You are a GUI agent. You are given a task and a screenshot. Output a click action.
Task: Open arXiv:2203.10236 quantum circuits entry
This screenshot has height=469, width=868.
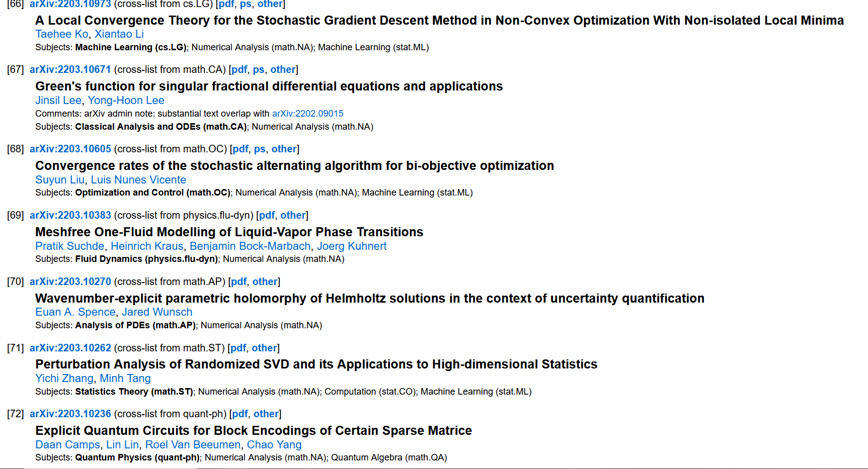click(x=70, y=414)
